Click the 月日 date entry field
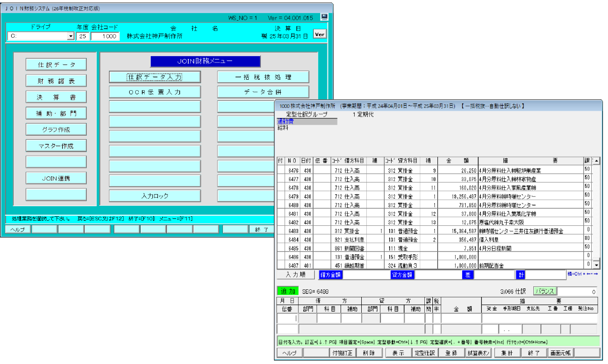Image resolution: width=608 pixels, height=364 pixels. click(x=288, y=319)
